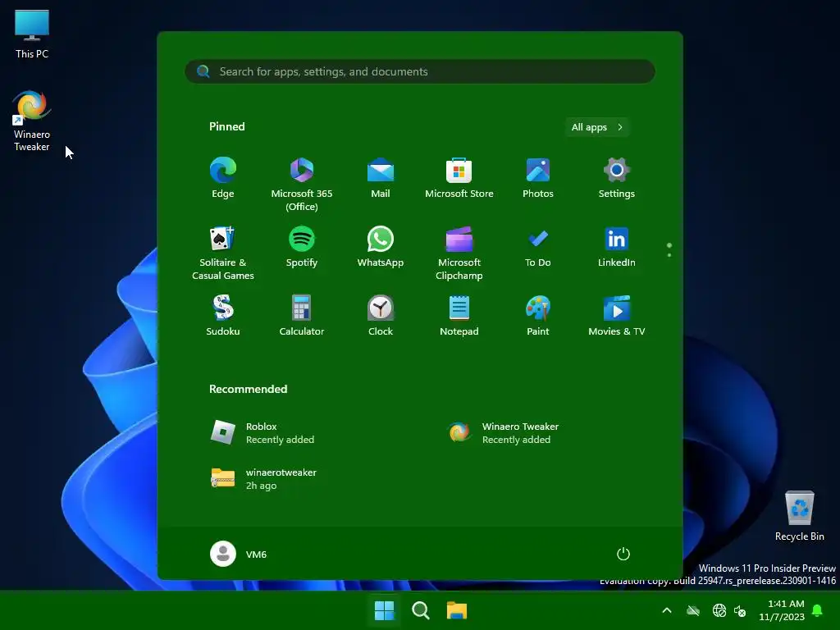Select Winaero Tweaker desktop shortcut
840x630 pixels.
(32, 121)
